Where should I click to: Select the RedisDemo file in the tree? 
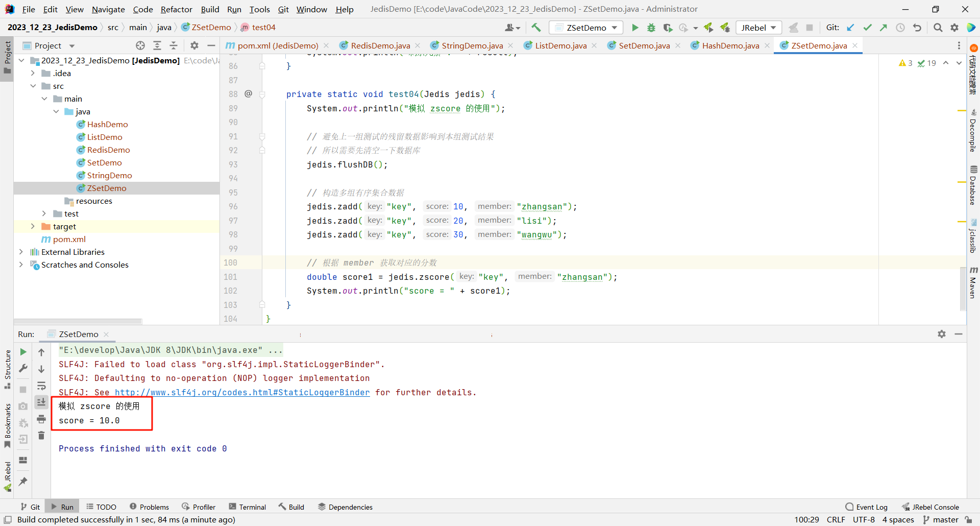pos(108,150)
